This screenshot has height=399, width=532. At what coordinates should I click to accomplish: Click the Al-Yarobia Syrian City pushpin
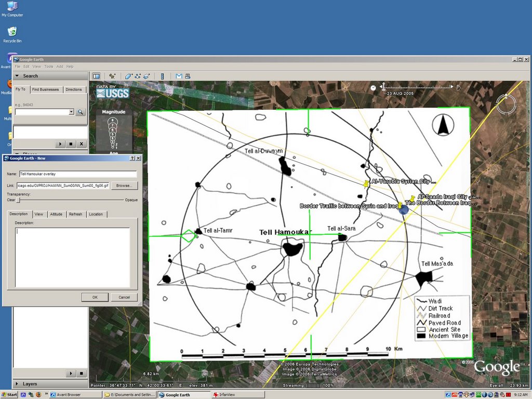366,184
